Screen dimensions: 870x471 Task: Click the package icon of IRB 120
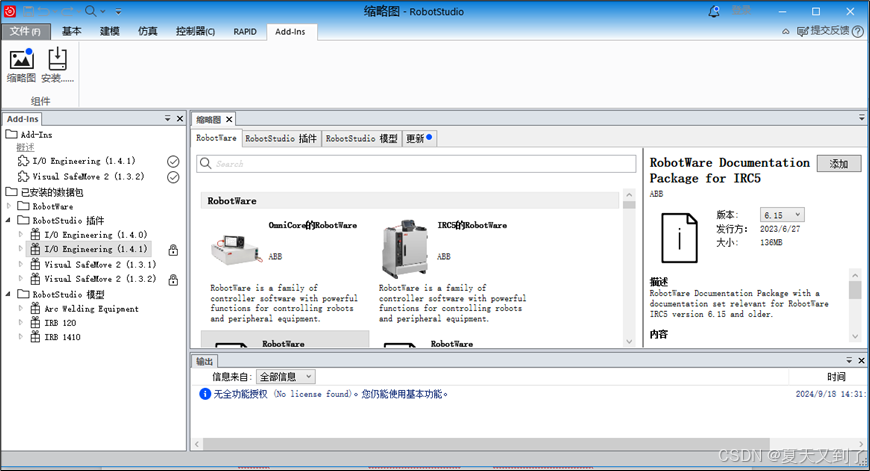(x=35, y=322)
